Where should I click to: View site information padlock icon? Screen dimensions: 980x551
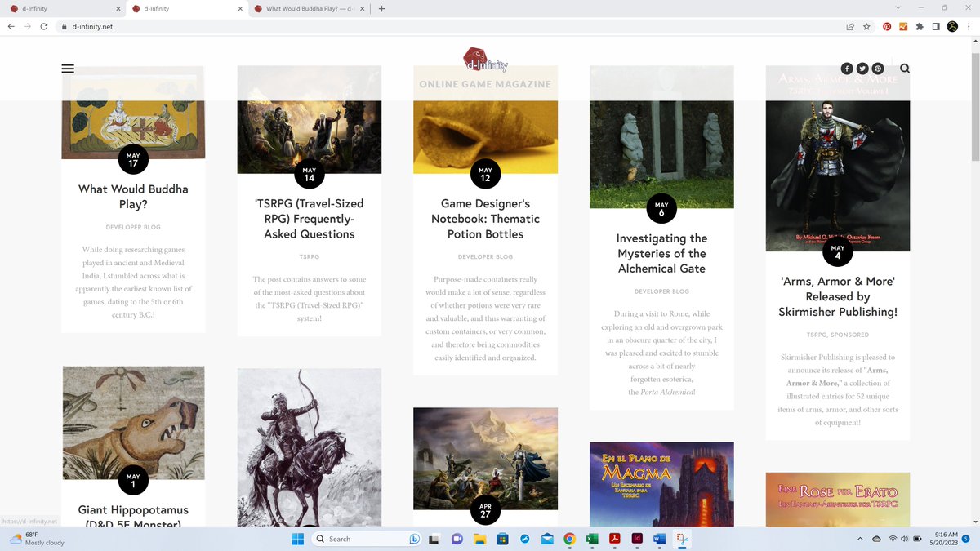[x=64, y=26]
